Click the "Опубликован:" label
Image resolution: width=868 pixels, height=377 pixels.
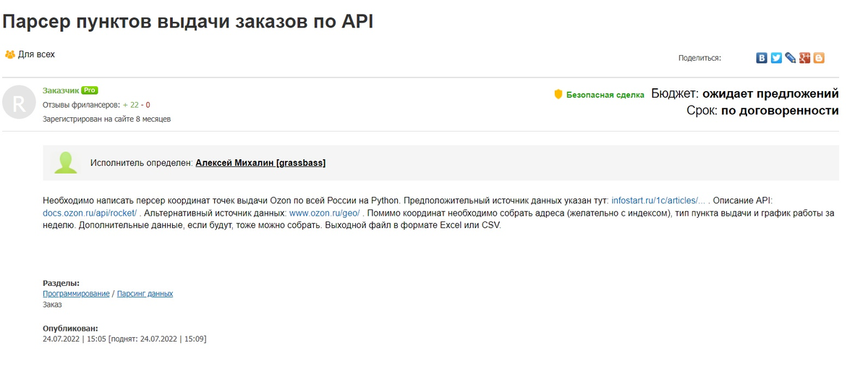(70, 328)
